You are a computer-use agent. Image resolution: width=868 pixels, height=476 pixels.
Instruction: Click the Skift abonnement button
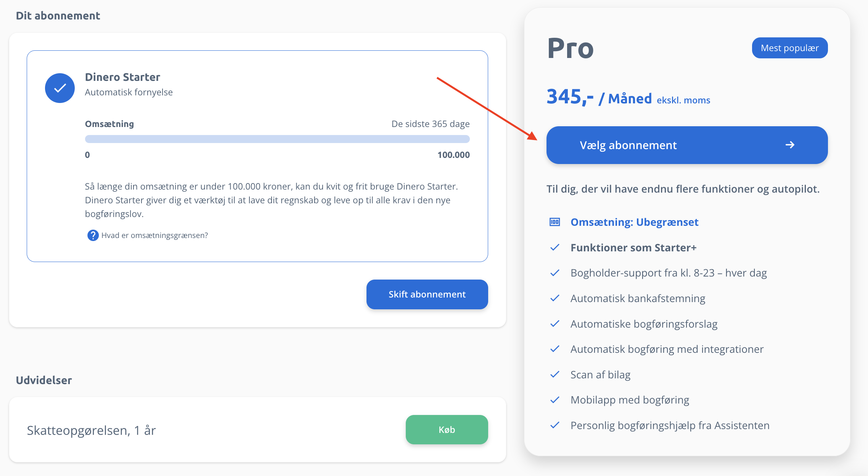(x=427, y=294)
